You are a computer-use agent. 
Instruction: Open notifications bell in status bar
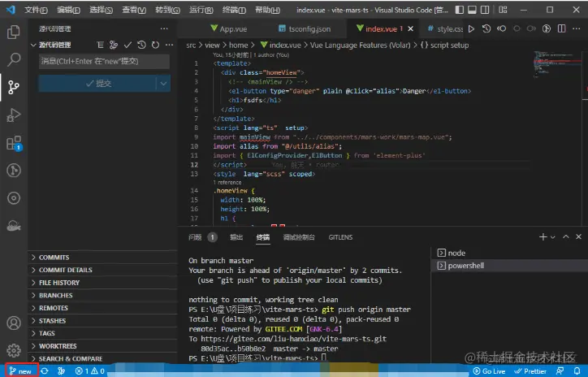(x=577, y=371)
